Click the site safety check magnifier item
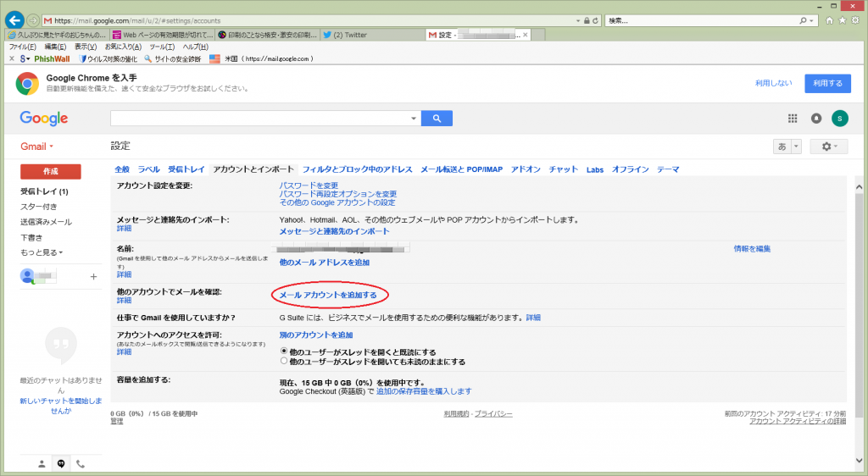The height and width of the screenshot is (476, 868). tap(173, 58)
